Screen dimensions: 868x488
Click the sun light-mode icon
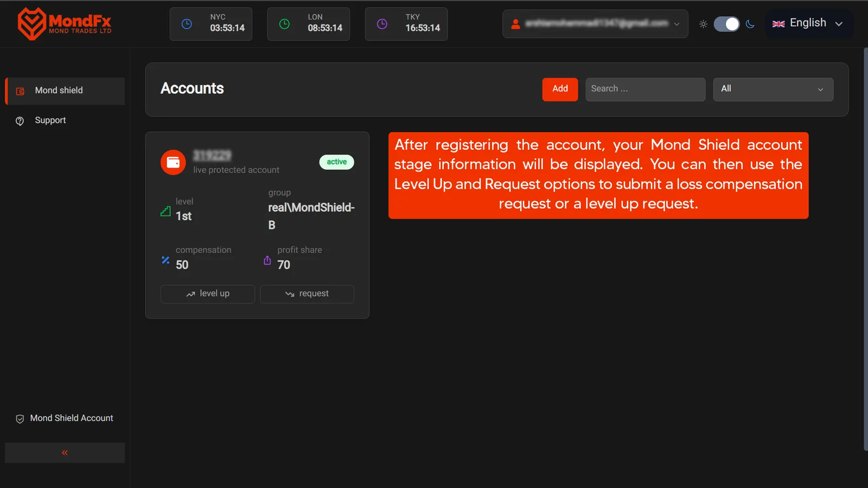pyautogui.click(x=703, y=24)
